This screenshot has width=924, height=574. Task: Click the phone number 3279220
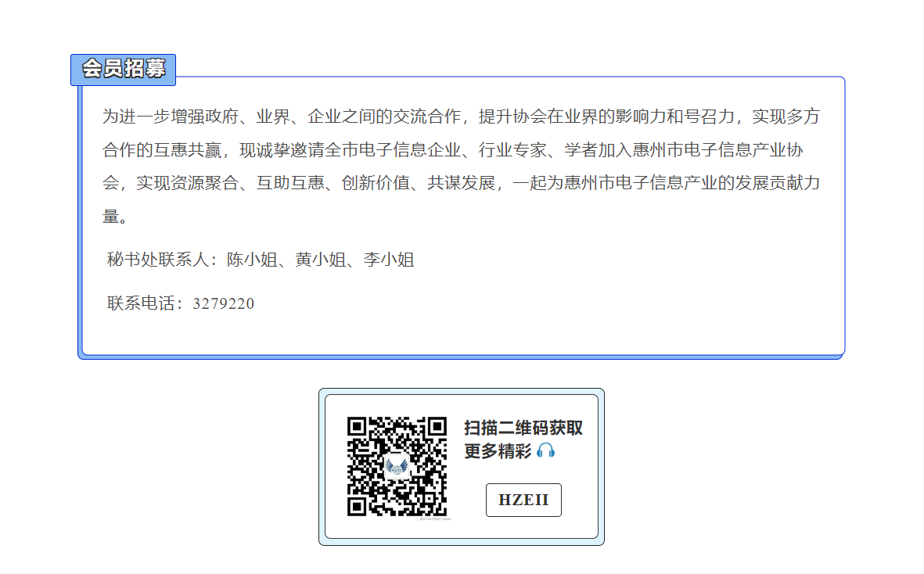(x=224, y=303)
